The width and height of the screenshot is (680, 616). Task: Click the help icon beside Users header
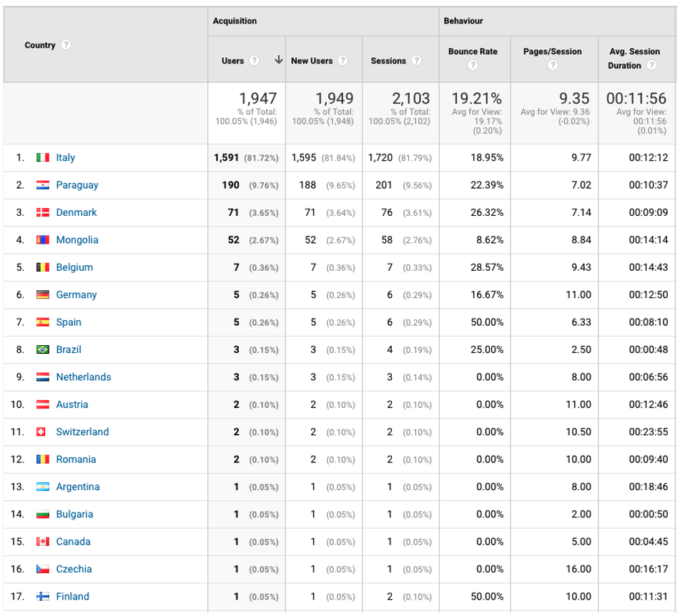(x=254, y=61)
